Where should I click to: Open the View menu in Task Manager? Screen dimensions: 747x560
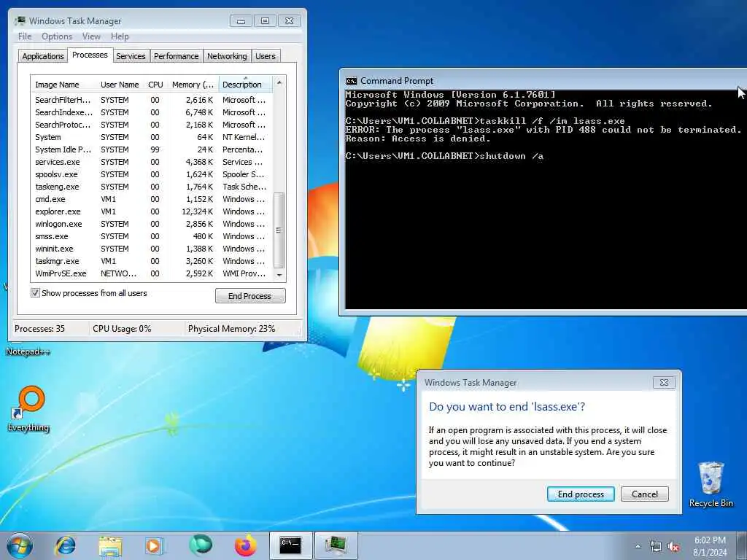pos(91,36)
